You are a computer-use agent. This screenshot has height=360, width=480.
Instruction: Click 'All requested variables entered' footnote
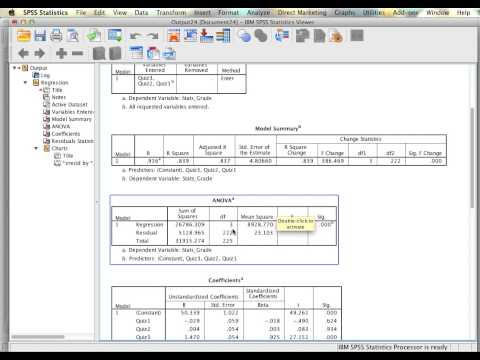pyautogui.click(x=168, y=107)
